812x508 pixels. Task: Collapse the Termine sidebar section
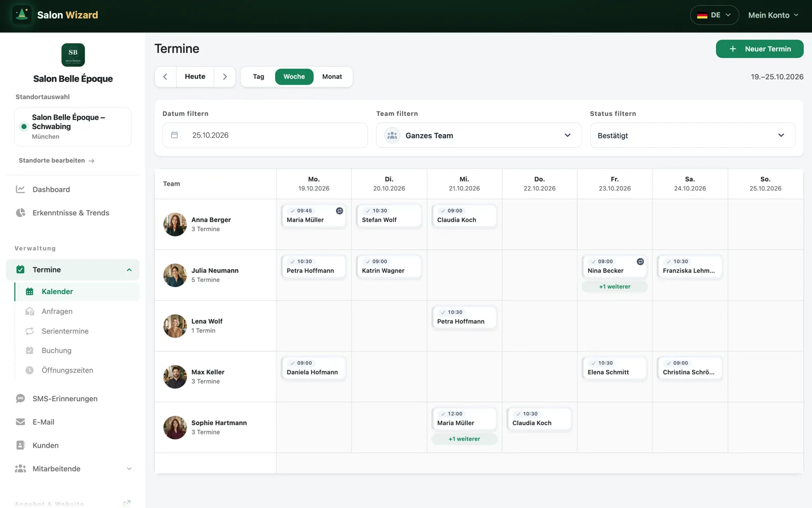129,270
